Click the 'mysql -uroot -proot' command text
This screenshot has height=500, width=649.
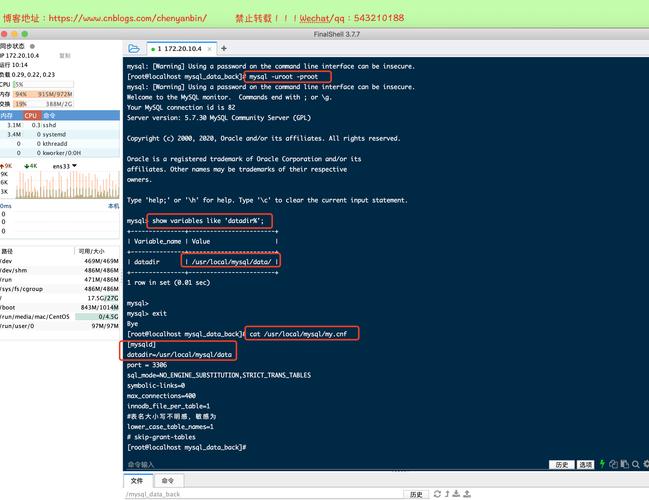click(x=284, y=77)
